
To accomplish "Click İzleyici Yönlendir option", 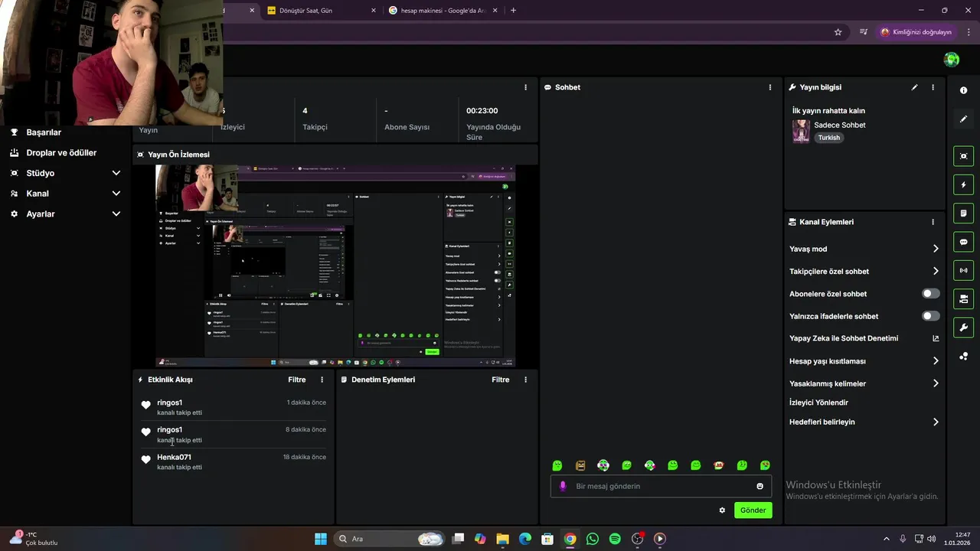I will [x=818, y=403].
